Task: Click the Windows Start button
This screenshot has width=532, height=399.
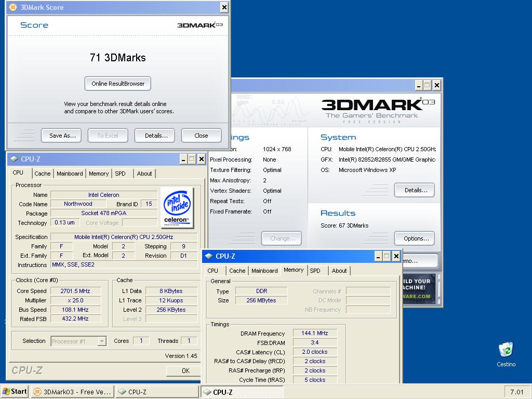Action: coord(15,392)
